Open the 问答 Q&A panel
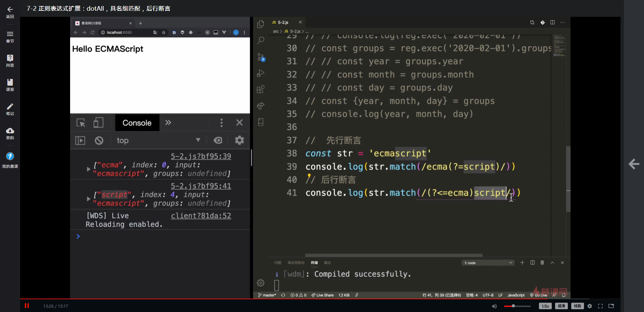The image size is (644, 312). pyautogui.click(x=10, y=61)
